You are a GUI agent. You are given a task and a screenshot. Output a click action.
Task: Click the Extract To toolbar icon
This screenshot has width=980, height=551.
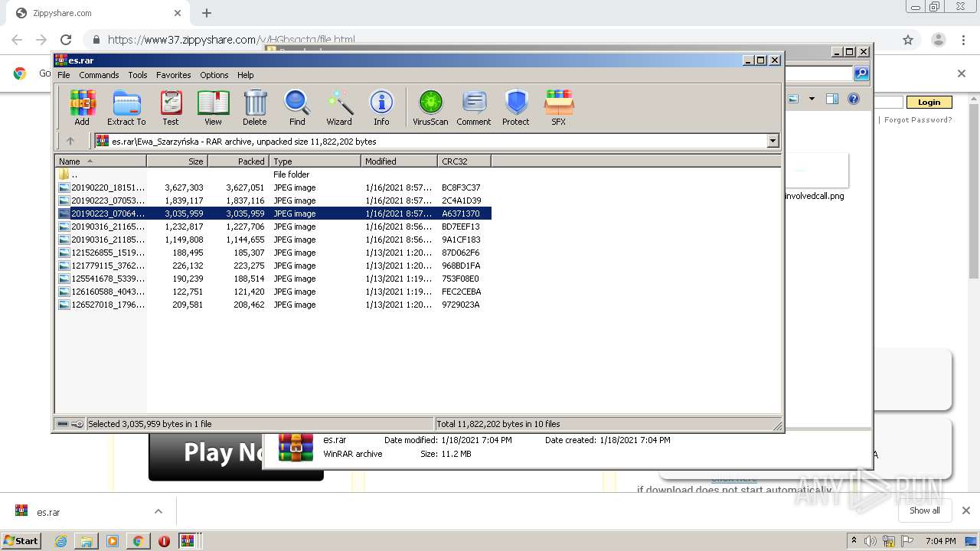(x=126, y=107)
